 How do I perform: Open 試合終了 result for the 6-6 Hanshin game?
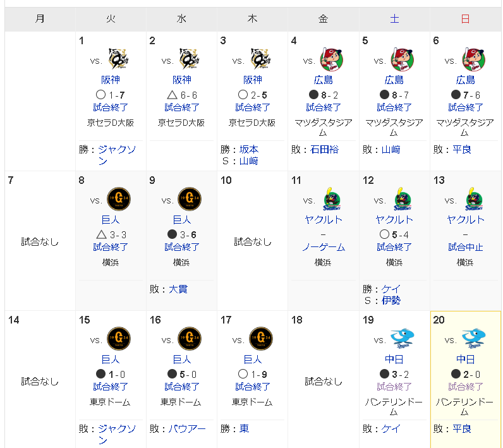181,107
